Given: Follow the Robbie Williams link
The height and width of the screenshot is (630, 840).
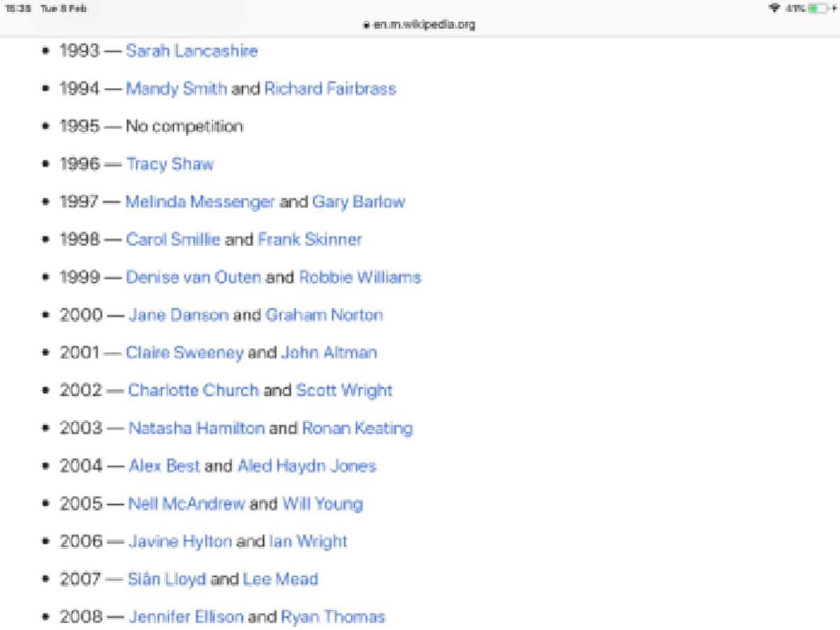Looking at the screenshot, I should click(360, 277).
